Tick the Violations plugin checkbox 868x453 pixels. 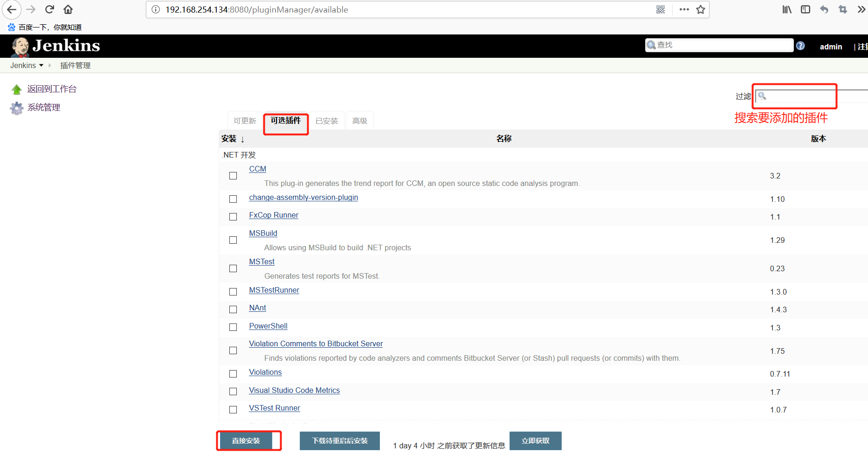coord(233,374)
